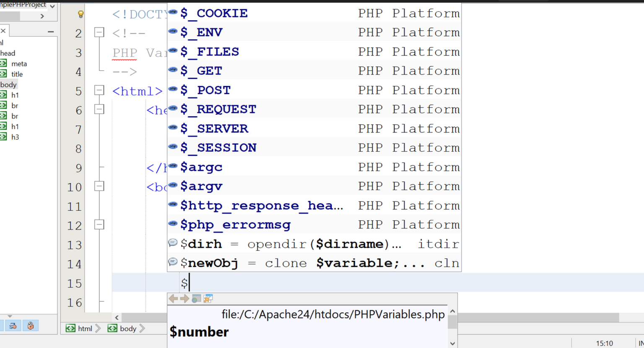Click the forward arrow in documentation popup
Image resolution: width=644 pixels, height=348 pixels.
184,298
